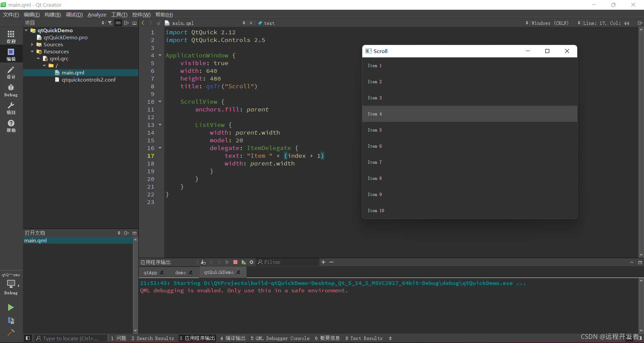
Task: Maximize the output pane with up arrow
Action: click(632, 262)
